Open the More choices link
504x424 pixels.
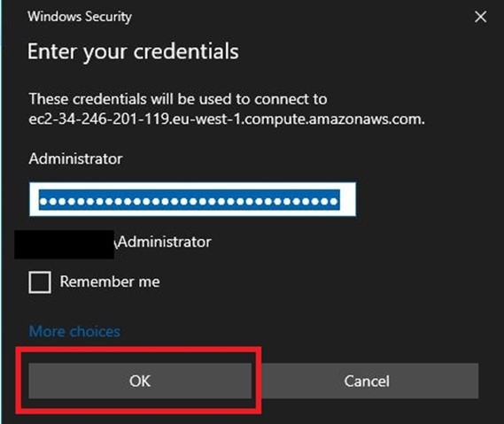click(x=74, y=331)
